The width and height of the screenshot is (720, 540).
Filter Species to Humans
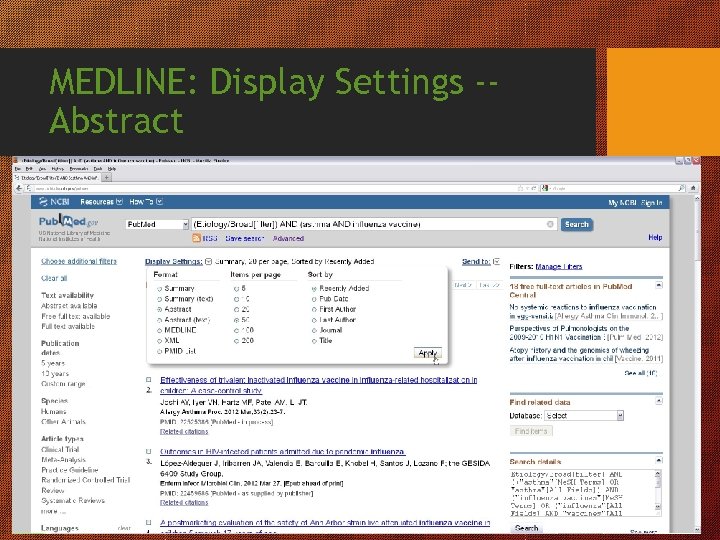click(54, 411)
